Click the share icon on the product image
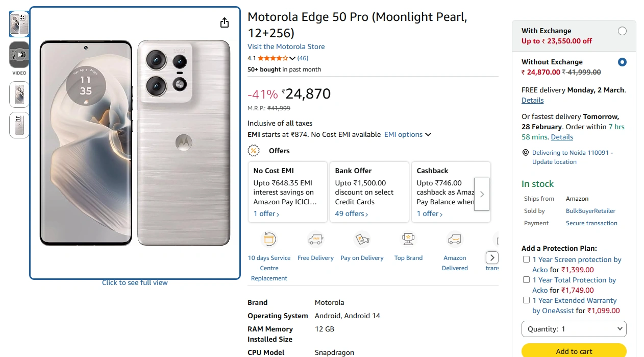644x357 pixels. point(224,22)
